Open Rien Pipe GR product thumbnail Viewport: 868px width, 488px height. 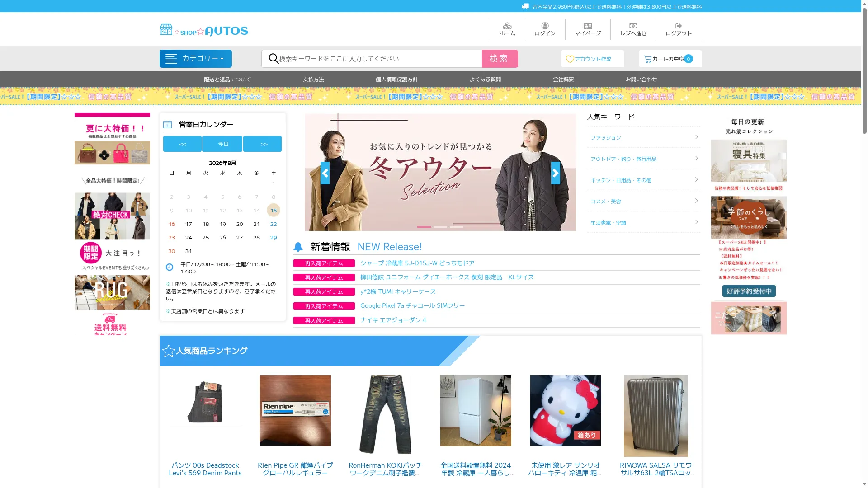[295, 411]
